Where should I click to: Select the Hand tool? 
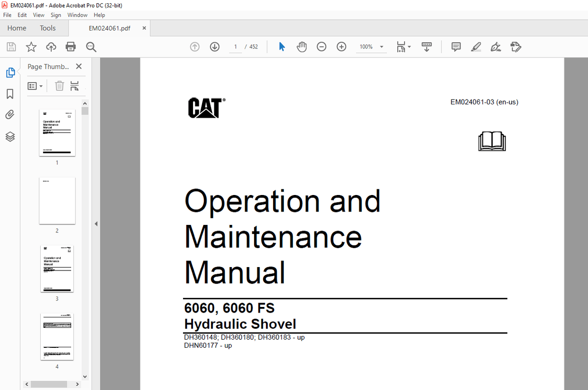tap(301, 46)
